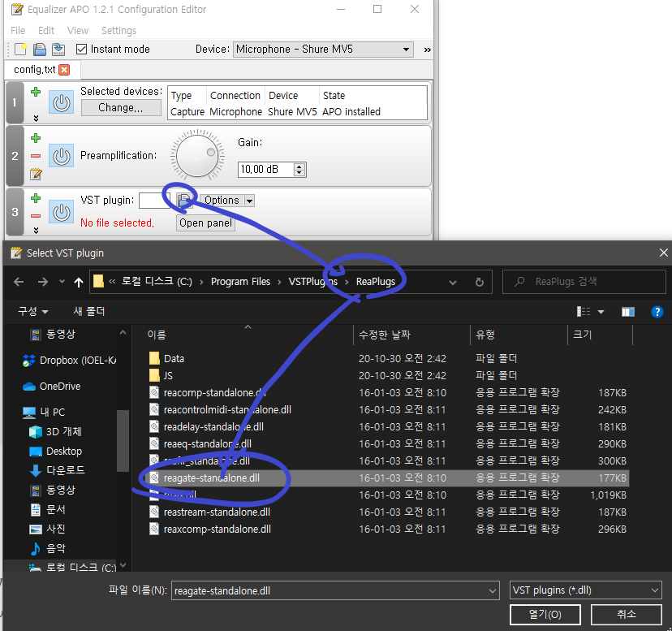Go forward in the file dialog
The height and width of the screenshot is (631, 672).
click(x=43, y=282)
